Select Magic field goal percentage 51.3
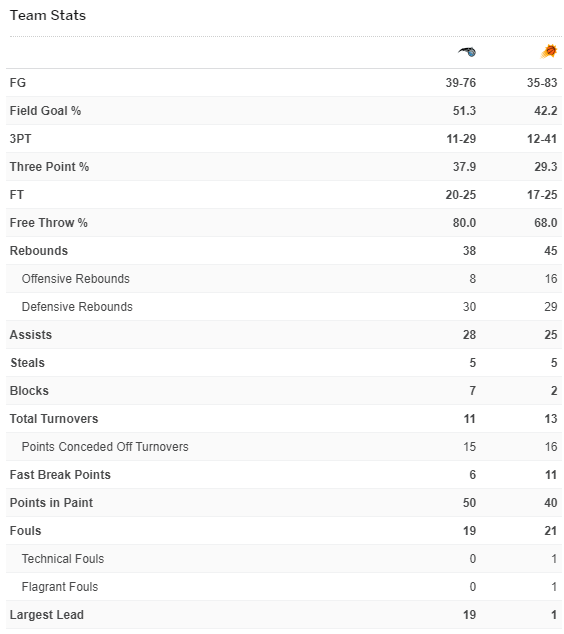This screenshot has height=634, width=564. (464, 110)
